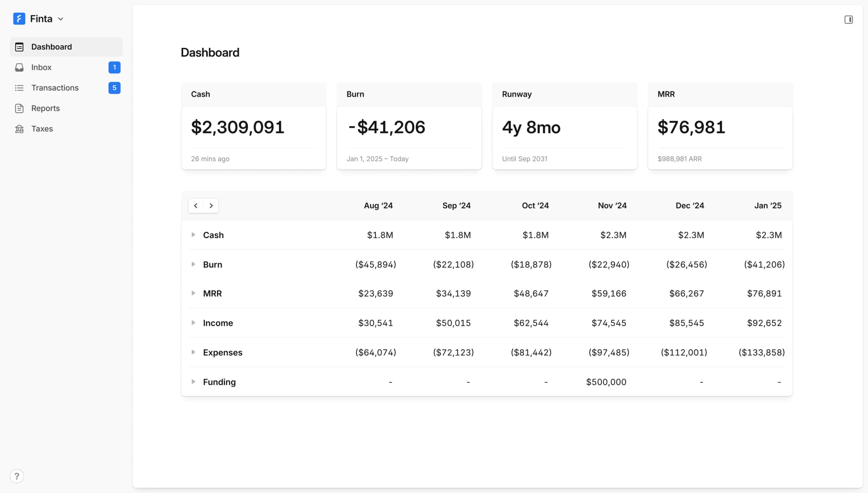Screen dimensions: 868x493
Task: Open the Reports menu item
Action: click(x=45, y=108)
